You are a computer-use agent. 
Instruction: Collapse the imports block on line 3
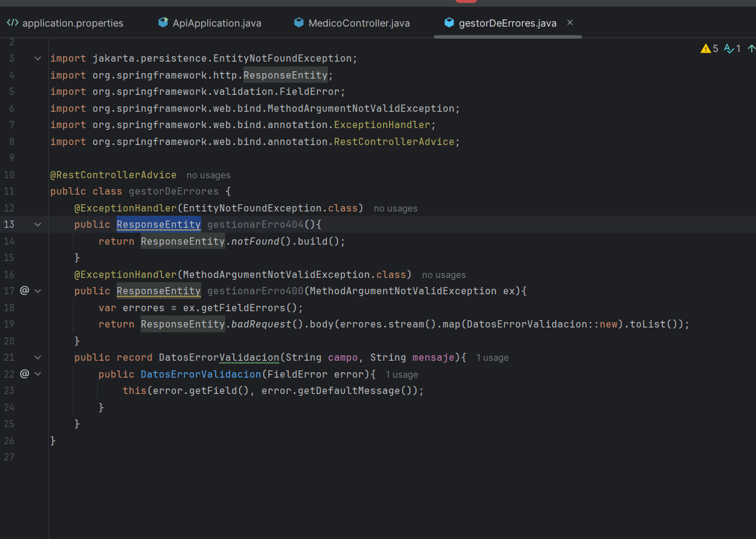click(38, 59)
